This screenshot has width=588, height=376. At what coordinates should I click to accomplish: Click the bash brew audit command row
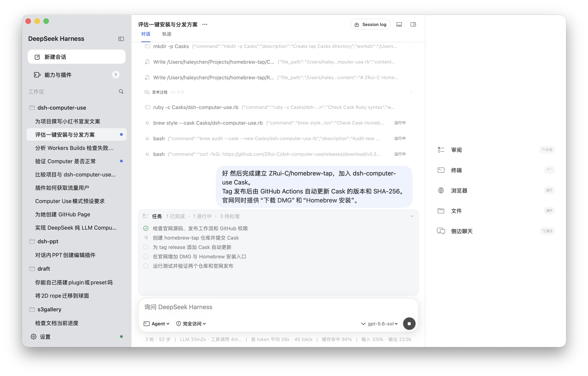(278, 138)
